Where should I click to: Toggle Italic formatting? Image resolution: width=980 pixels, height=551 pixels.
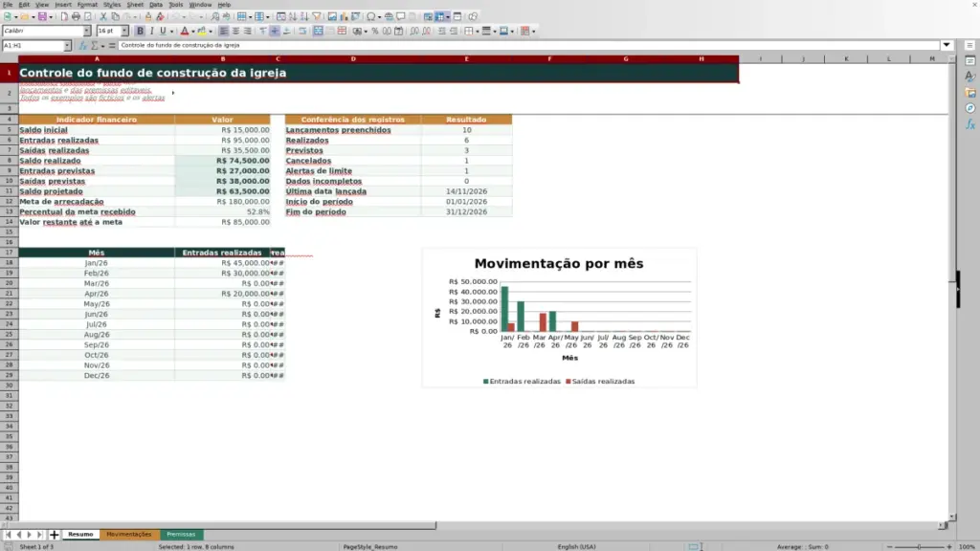(x=151, y=32)
